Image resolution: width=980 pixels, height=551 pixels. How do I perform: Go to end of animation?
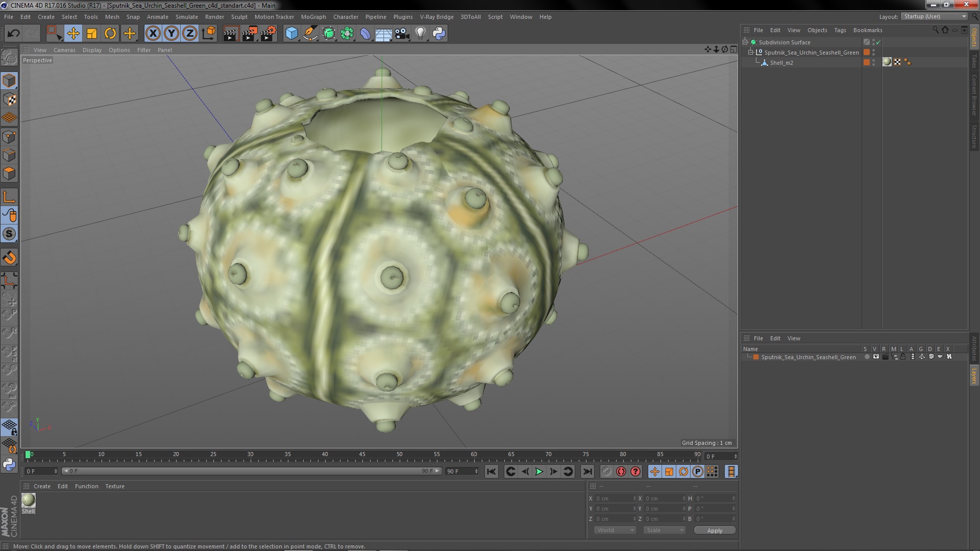point(587,472)
